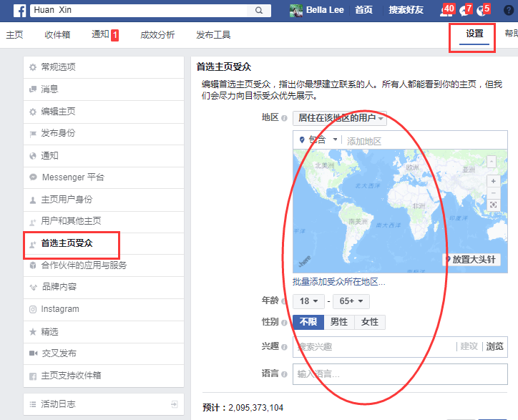This screenshot has width=518, height=420.
Task: Open friend requests icon showing 40
Action: [x=446, y=11]
